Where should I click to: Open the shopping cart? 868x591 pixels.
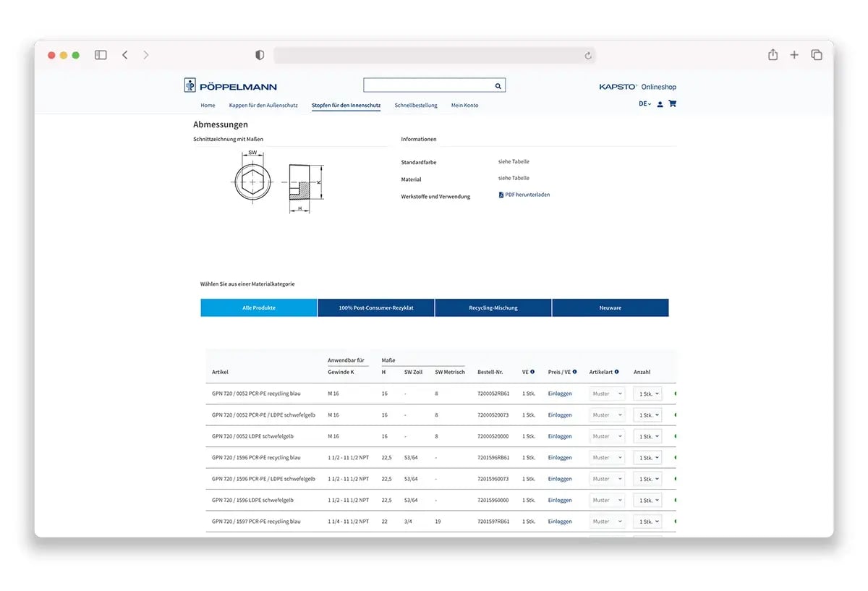coord(672,103)
